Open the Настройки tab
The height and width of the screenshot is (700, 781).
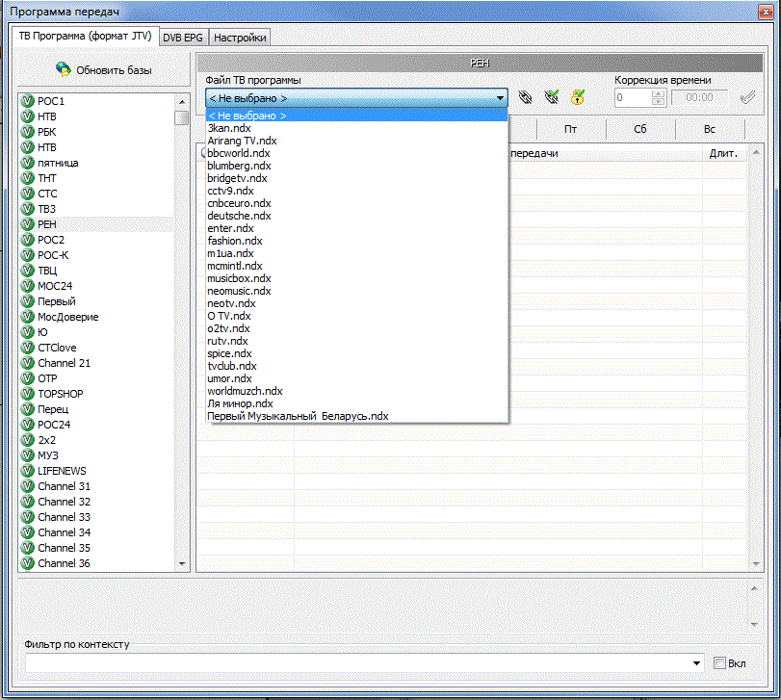pos(240,38)
